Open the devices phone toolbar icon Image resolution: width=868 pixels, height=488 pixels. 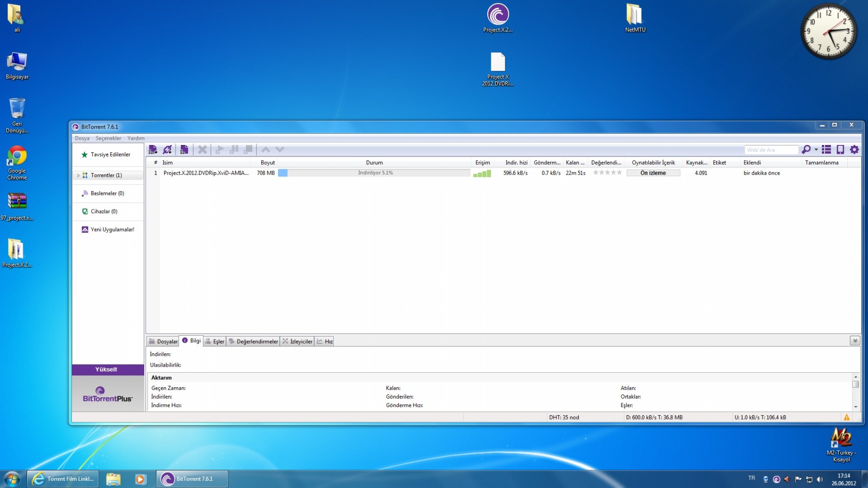840,149
